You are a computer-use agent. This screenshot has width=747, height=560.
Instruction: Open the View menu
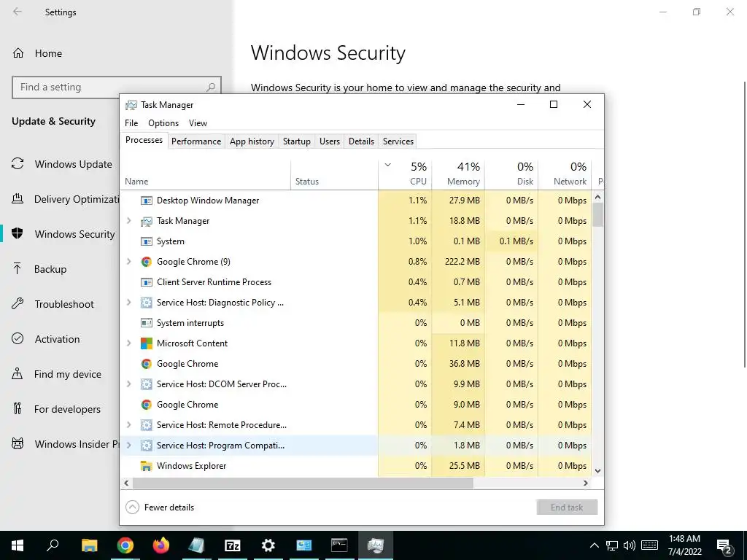coord(198,122)
